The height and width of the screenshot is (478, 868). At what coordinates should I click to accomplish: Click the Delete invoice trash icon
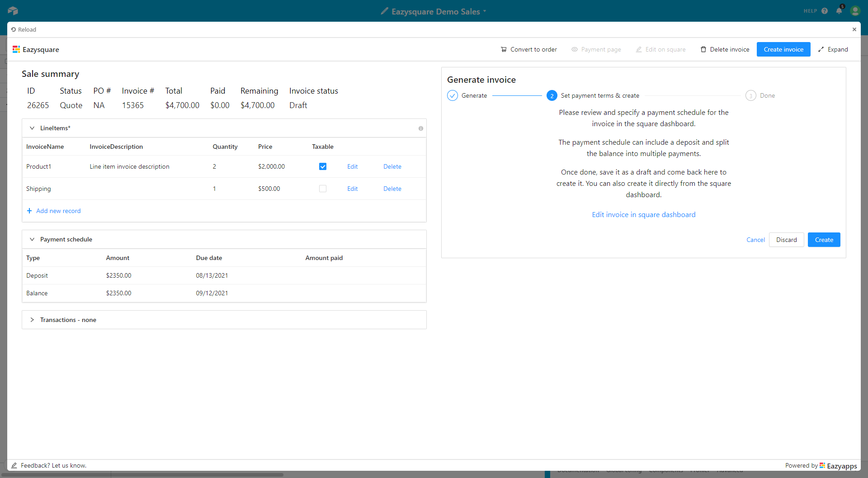[703, 49]
